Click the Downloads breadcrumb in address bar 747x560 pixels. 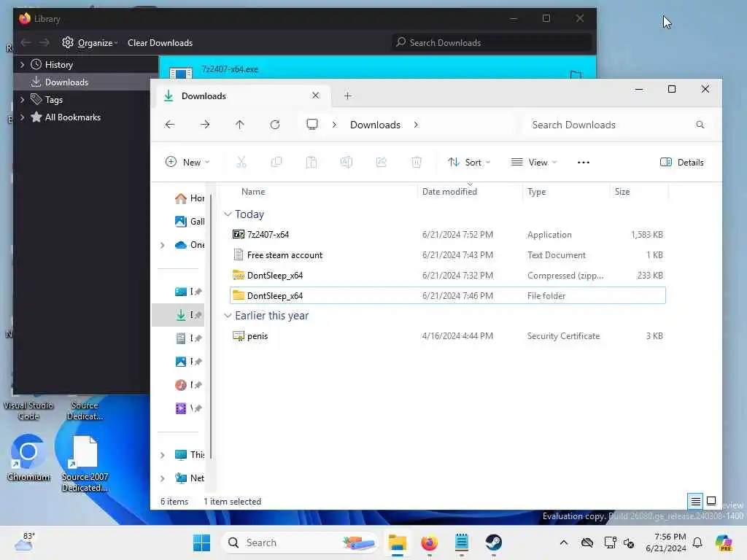point(376,125)
